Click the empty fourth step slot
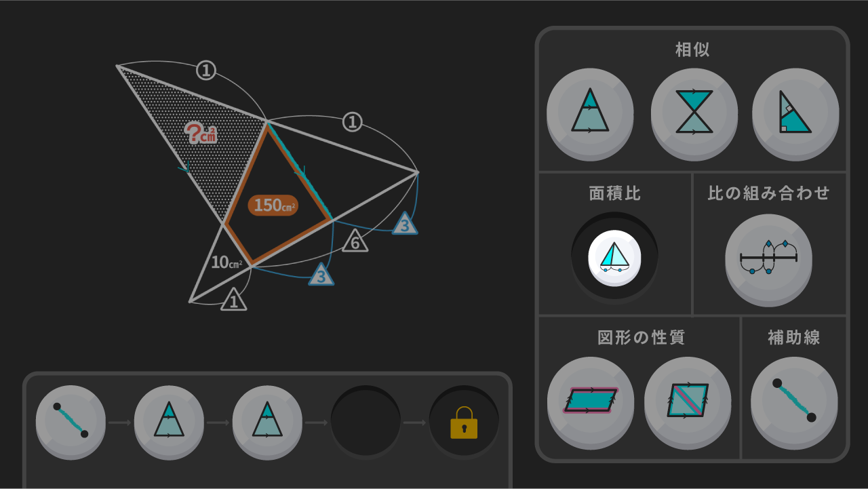Screen dimensions: 868x489 click(366, 420)
